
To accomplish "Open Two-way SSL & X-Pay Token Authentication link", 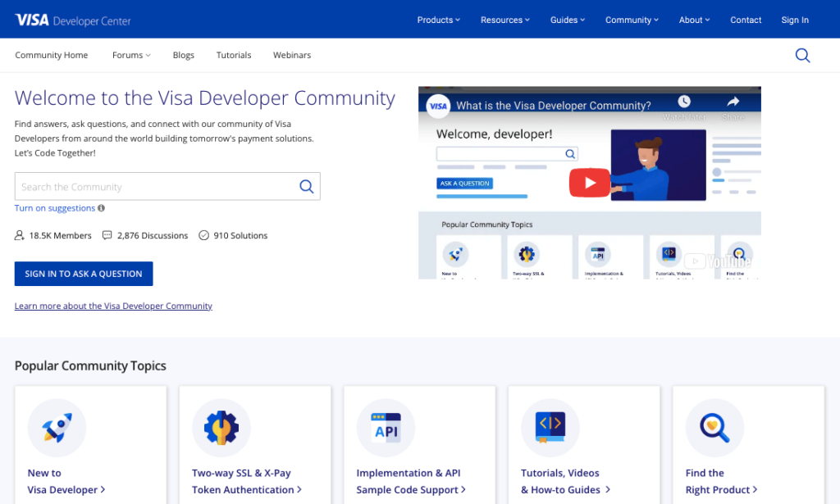I will pyautogui.click(x=246, y=482).
